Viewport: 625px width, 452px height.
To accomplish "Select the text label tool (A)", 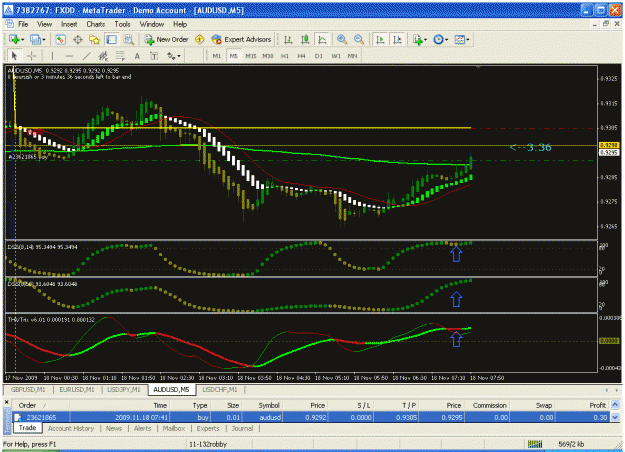I will 137,56.
